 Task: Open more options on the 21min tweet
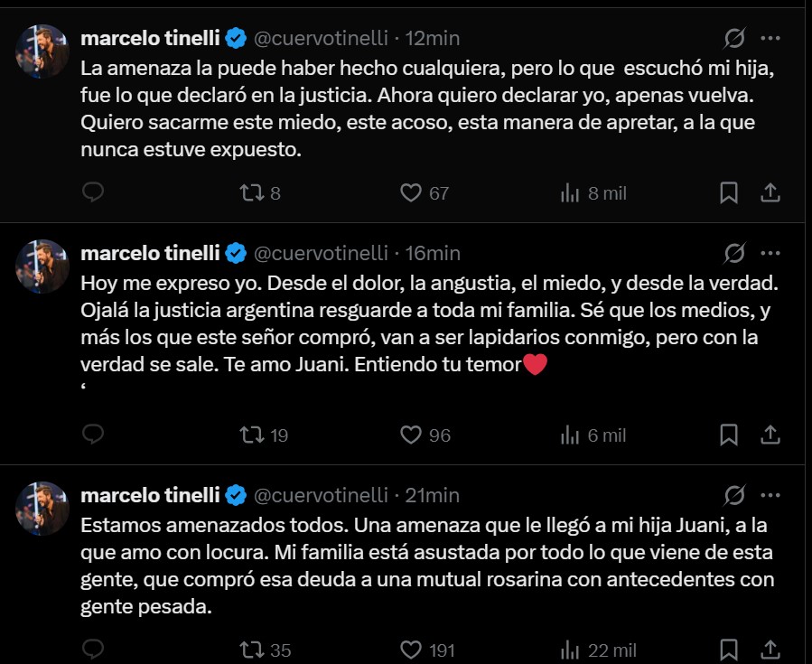pos(770,495)
